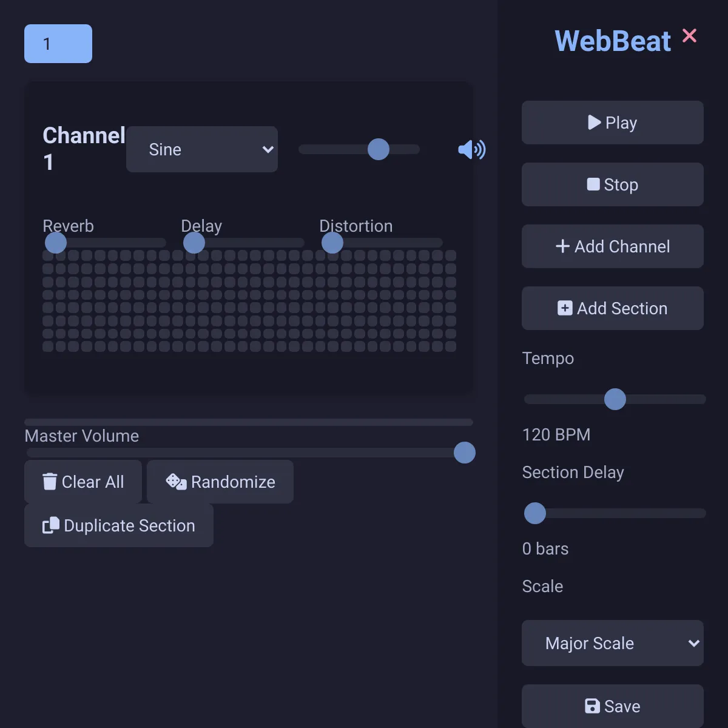Click the Delay slider handle
Screen dimensions: 728x728
click(x=194, y=243)
